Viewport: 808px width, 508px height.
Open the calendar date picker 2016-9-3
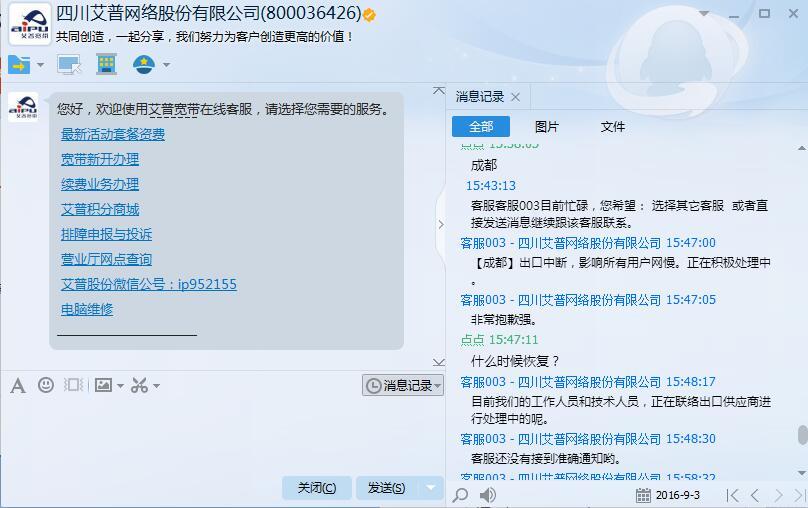pos(668,495)
